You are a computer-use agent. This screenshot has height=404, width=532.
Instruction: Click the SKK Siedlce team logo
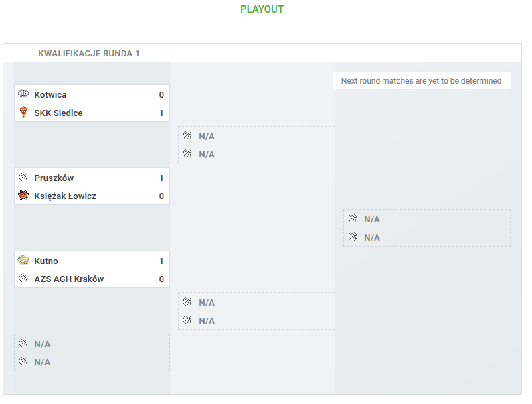(x=23, y=112)
